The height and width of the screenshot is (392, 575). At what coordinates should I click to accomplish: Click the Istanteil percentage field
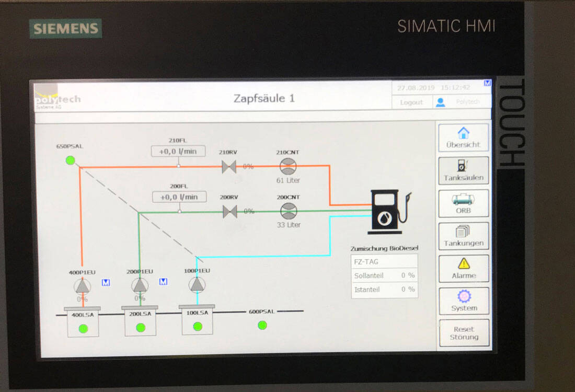pyautogui.click(x=384, y=290)
